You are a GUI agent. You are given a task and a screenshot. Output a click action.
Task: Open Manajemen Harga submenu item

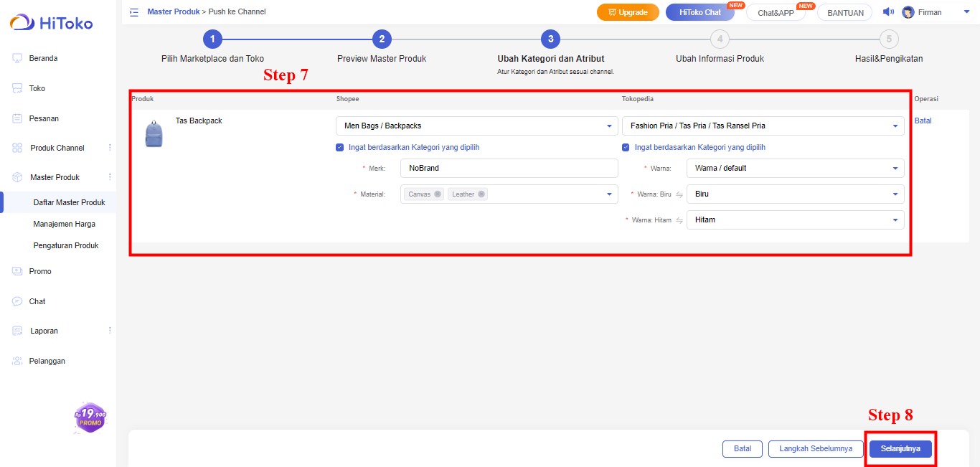pos(65,224)
